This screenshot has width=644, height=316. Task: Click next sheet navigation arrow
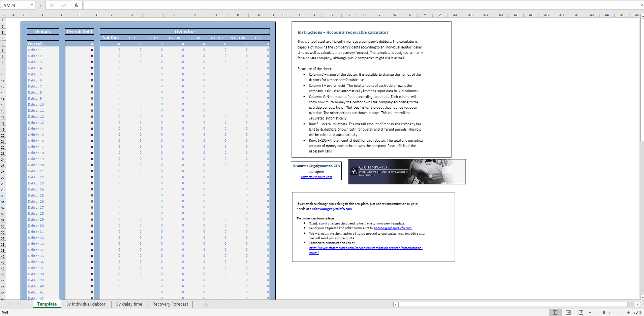tap(19, 304)
